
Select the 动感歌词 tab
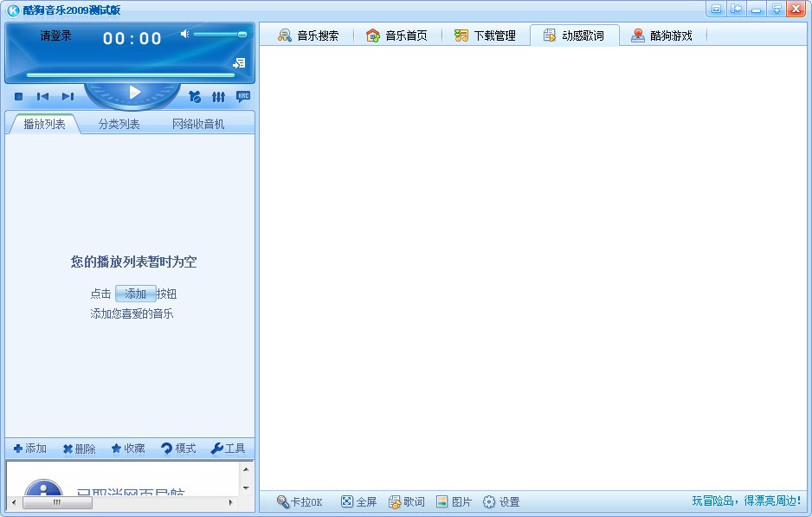(x=574, y=36)
